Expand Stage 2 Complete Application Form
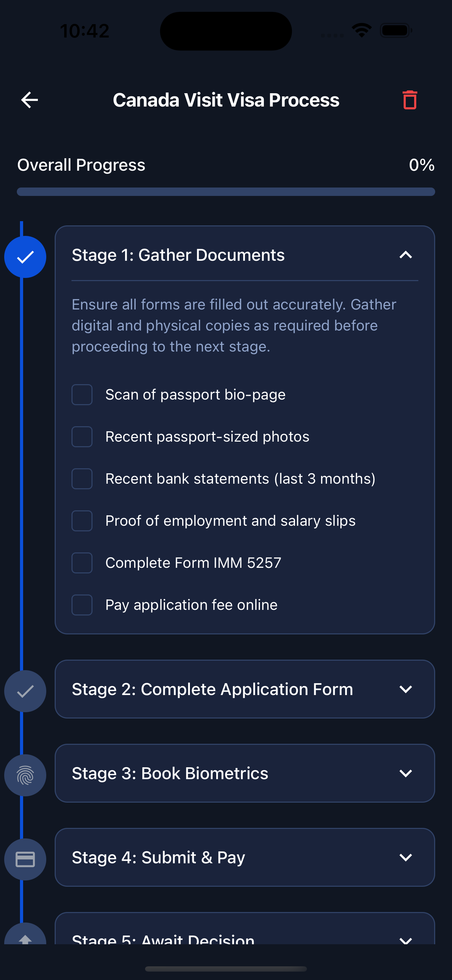 (x=406, y=689)
